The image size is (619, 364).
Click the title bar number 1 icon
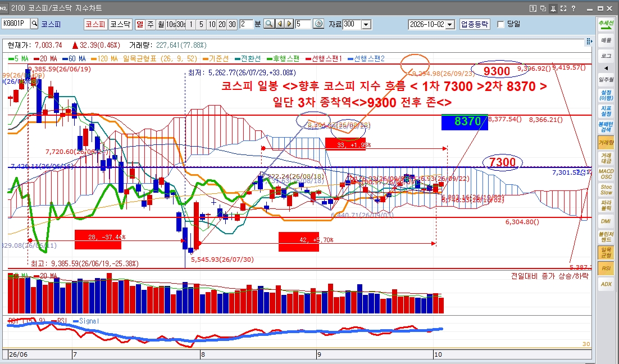[x=532, y=8]
